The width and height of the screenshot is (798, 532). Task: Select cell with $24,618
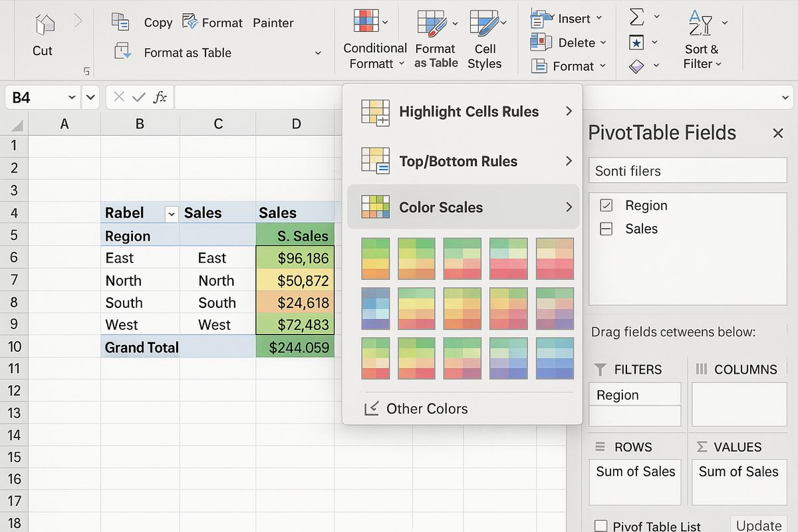tap(295, 303)
